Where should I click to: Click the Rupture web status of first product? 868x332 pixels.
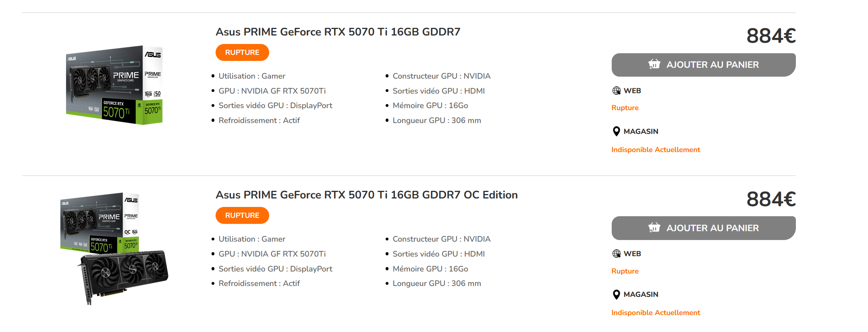[625, 108]
